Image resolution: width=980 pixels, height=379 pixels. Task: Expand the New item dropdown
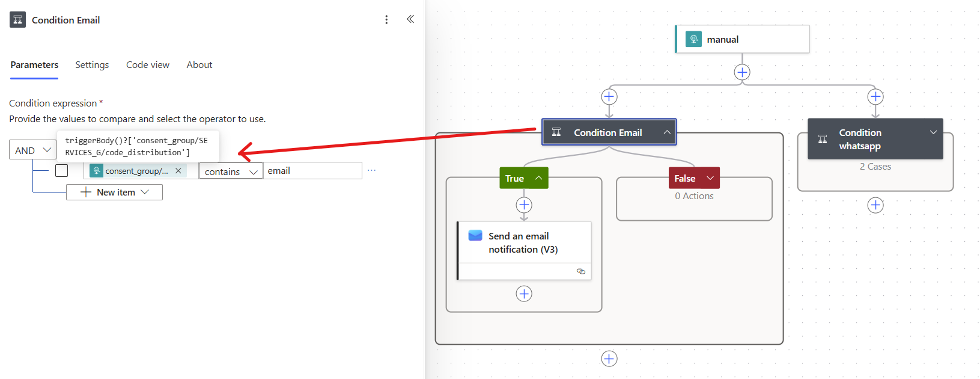click(114, 193)
